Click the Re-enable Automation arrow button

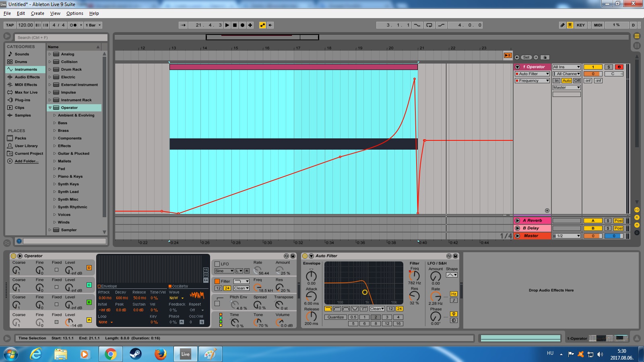[x=270, y=25]
